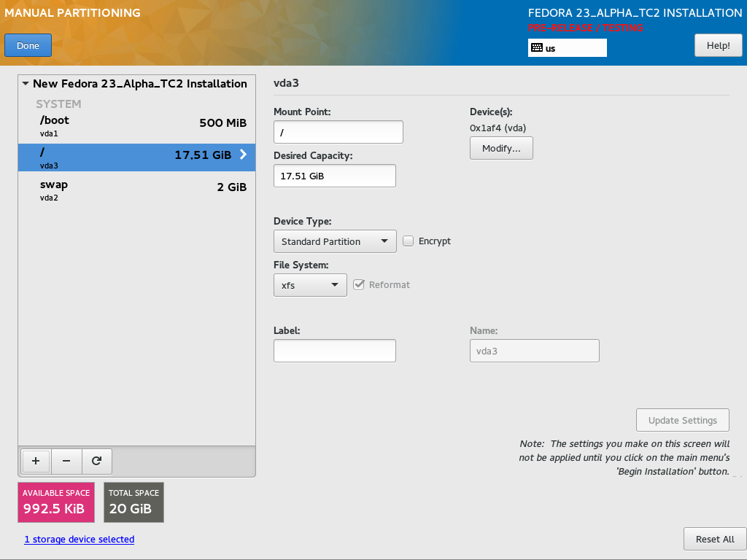
Task: Click the SYSTEM section heading
Action: [58, 104]
